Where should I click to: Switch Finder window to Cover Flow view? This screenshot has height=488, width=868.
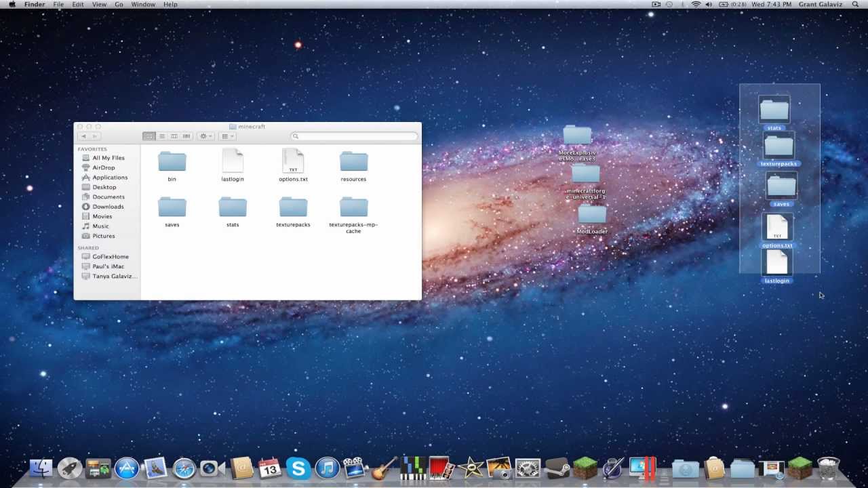(186, 136)
